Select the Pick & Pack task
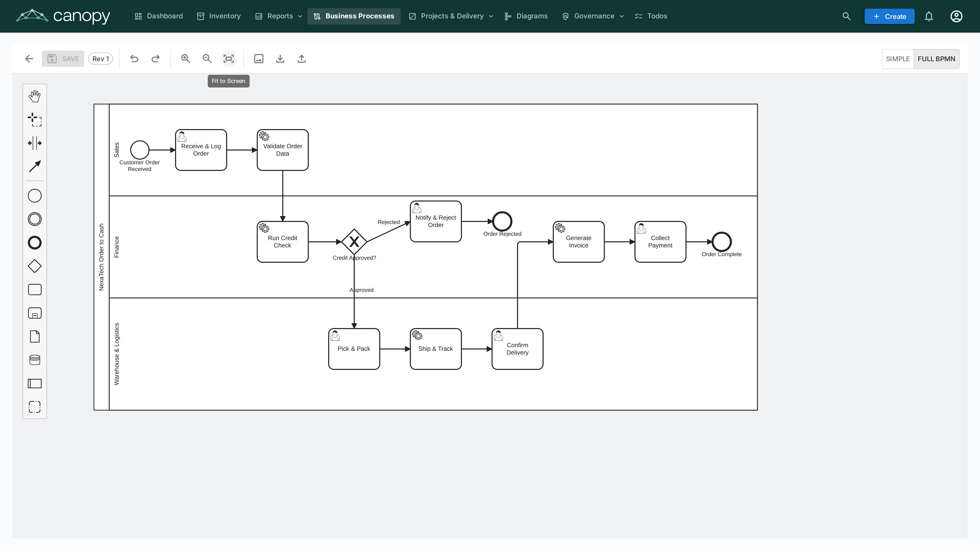 click(354, 349)
